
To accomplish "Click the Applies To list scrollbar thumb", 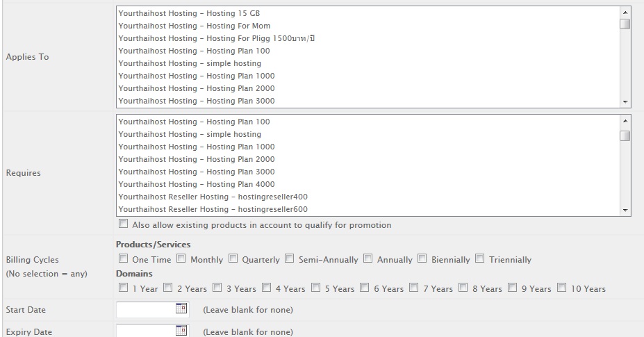I will [625, 24].
